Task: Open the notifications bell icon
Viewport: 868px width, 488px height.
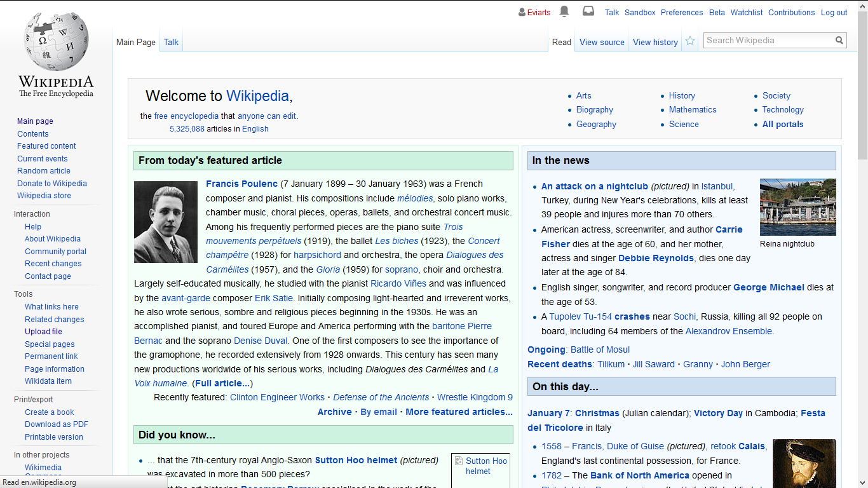Action: [x=564, y=11]
